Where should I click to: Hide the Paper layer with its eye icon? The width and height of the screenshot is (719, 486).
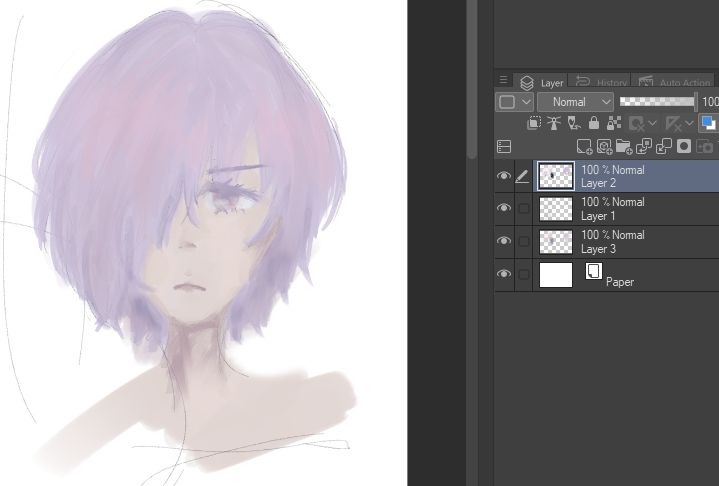[503, 274]
